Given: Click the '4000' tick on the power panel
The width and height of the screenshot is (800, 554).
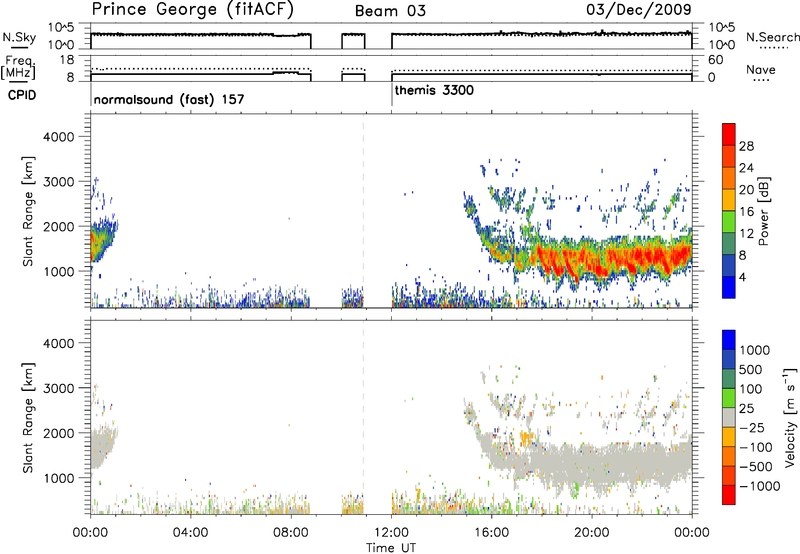Looking at the screenshot, I should point(59,137).
